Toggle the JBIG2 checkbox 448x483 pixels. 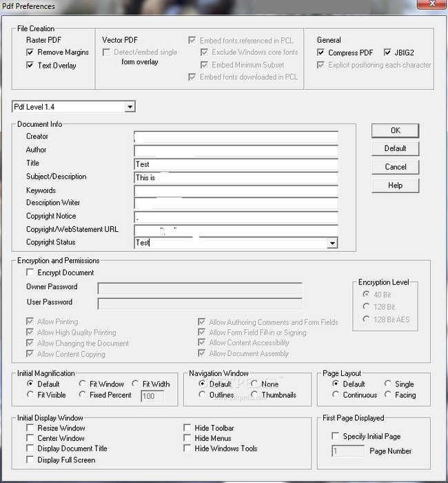click(387, 52)
